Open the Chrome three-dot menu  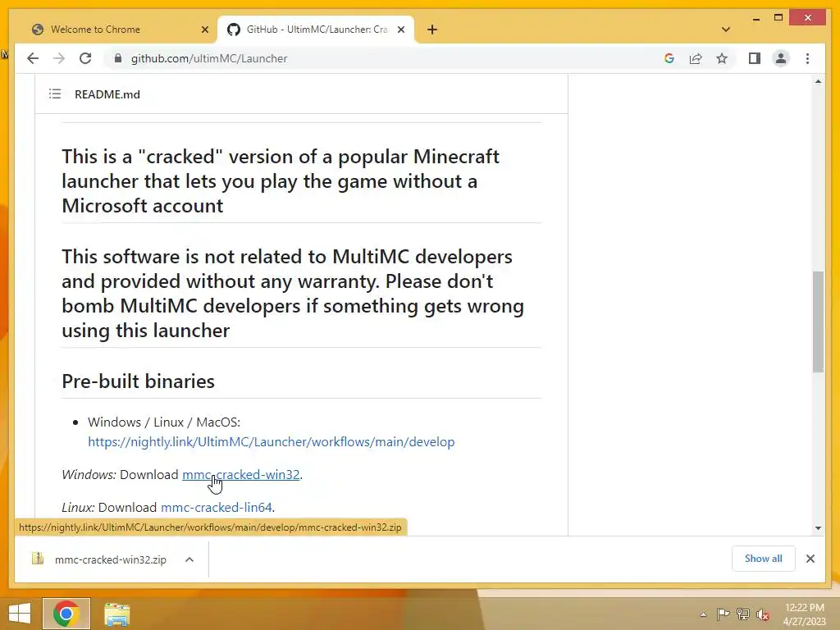[x=807, y=58]
